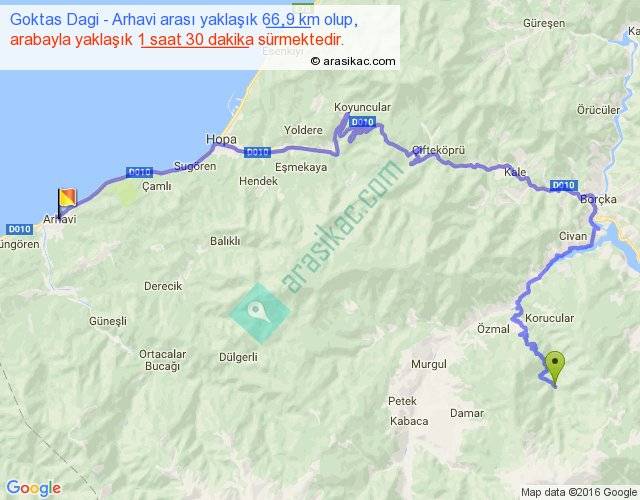This screenshot has width=640, height=500.
Task: Click the Dülgerli village label
Action: click(238, 357)
